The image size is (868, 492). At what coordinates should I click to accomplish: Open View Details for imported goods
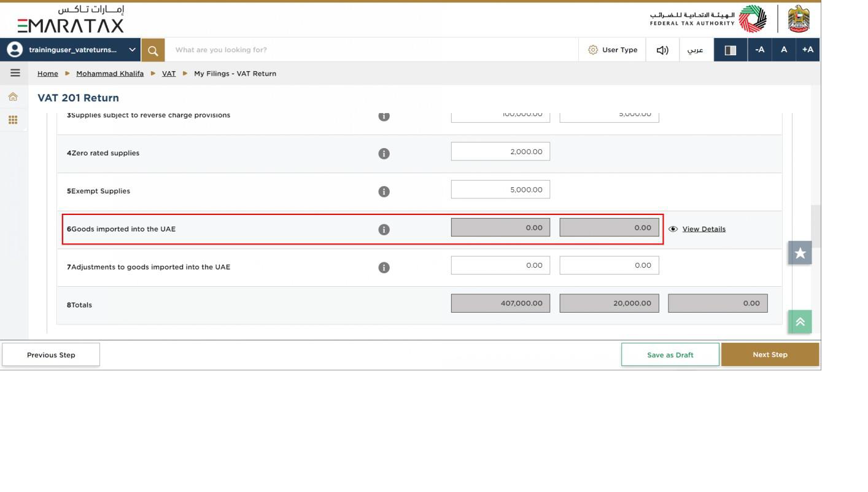[703, 229]
